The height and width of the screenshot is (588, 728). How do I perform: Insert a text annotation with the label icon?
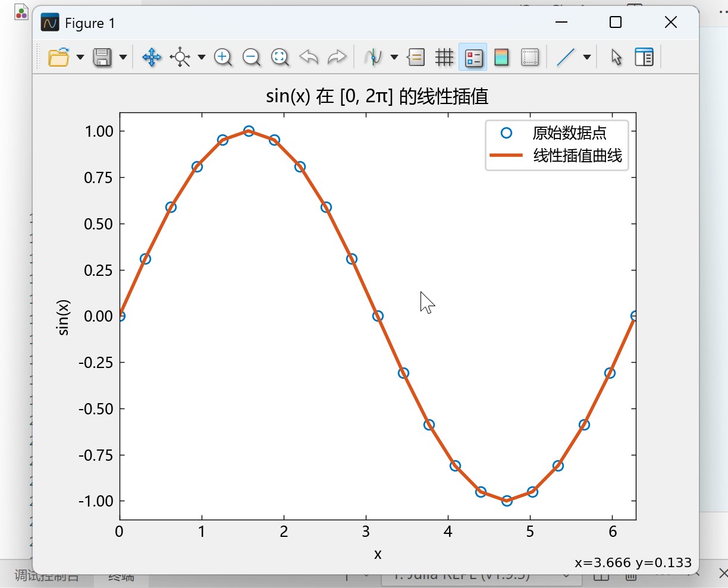(416, 58)
